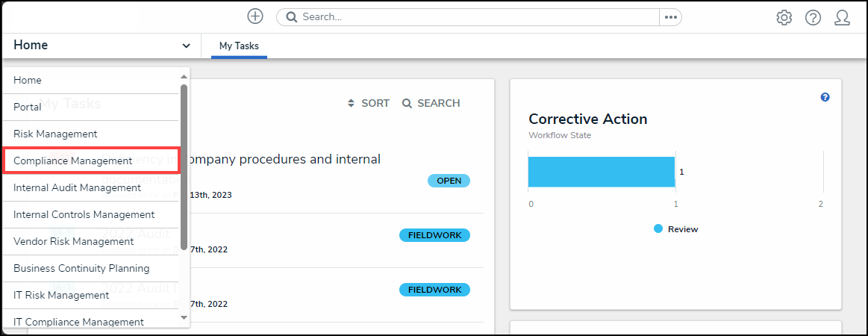Click the search bar ellipsis icon

coord(670,17)
